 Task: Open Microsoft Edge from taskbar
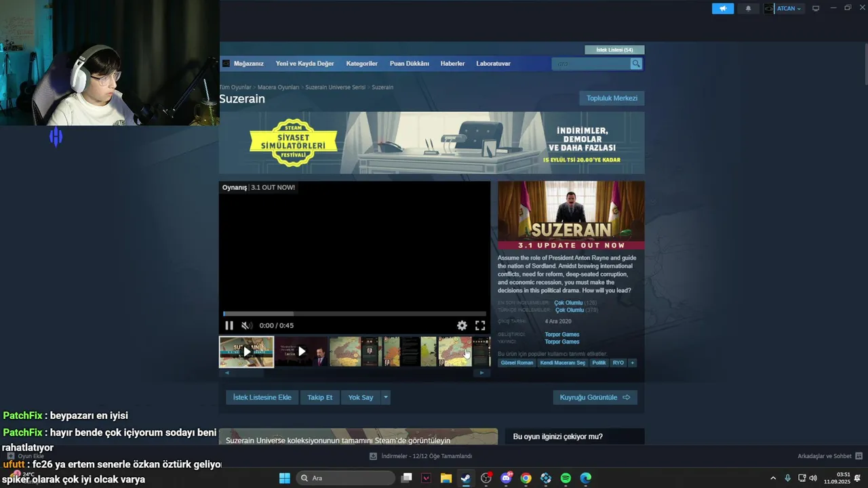[x=585, y=478]
